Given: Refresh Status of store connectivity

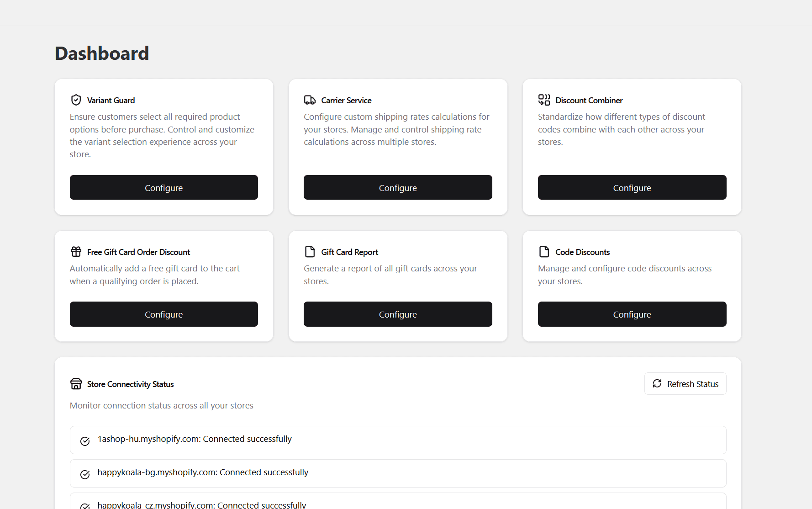Looking at the screenshot, I should click(x=685, y=384).
